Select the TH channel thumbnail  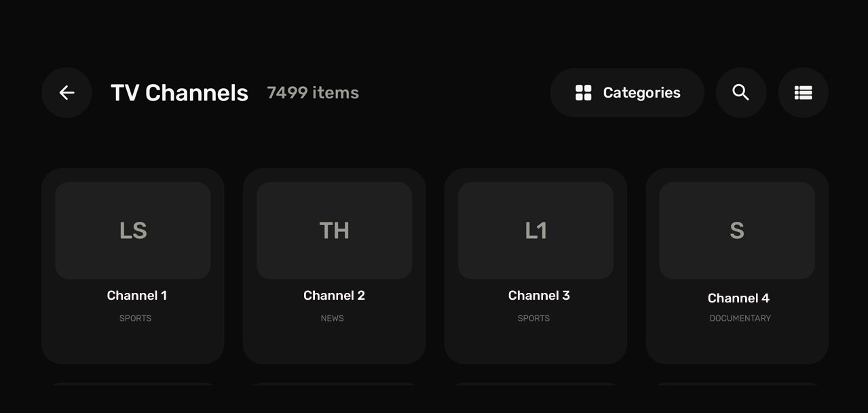[x=335, y=231]
